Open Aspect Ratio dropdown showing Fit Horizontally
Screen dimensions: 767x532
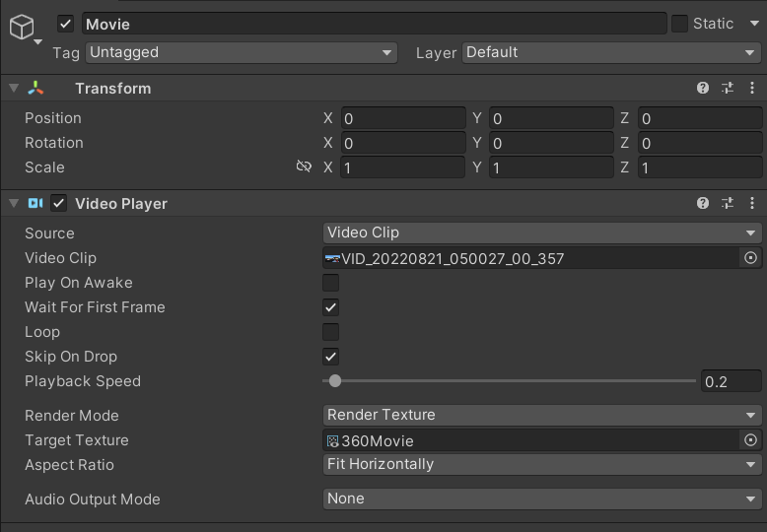542,465
